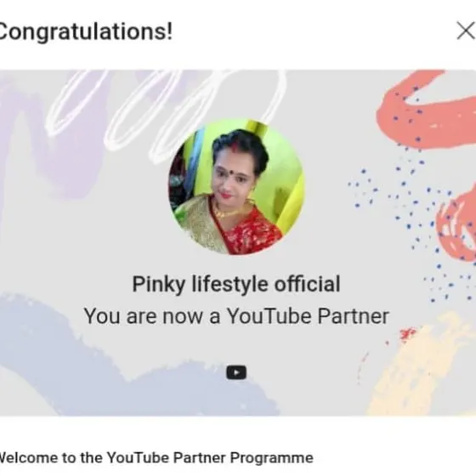Image resolution: width=476 pixels, height=476 pixels.
Task: Click Welcome to the YouTube Partner Programme text
Action: click(156, 458)
